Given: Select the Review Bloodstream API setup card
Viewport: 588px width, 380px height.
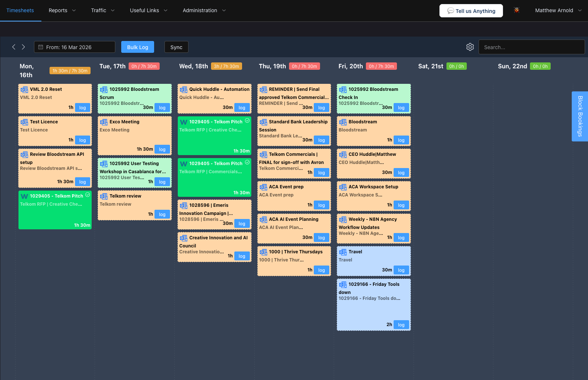Looking at the screenshot, I should pos(55,168).
